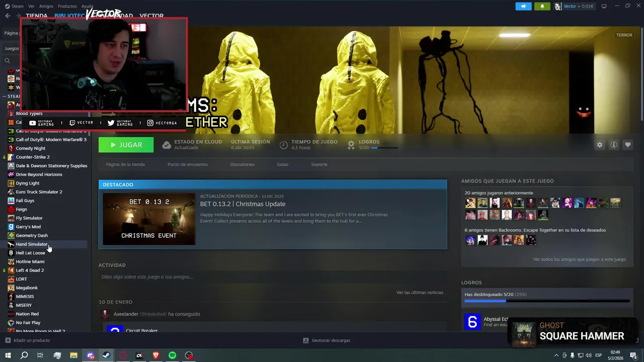Open Windows taskbar search
Viewport: 644px width, 362px height.
24,355
